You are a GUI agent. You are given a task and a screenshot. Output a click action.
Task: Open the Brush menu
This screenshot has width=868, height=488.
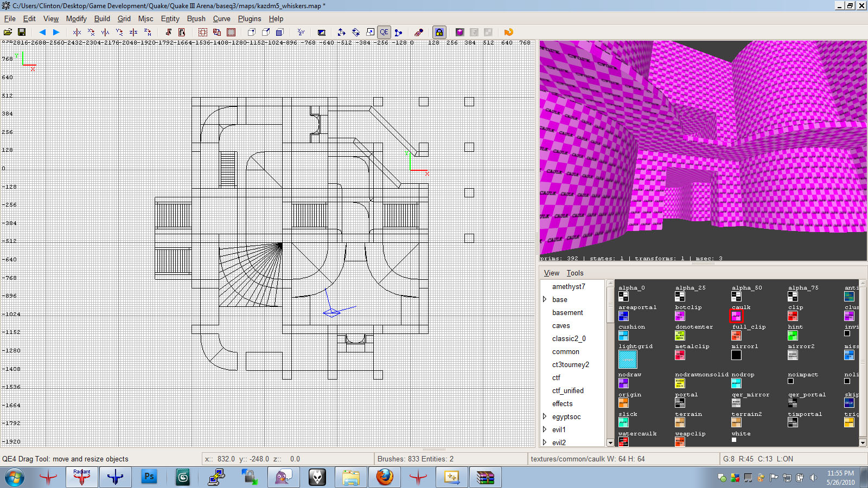pyautogui.click(x=196, y=18)
